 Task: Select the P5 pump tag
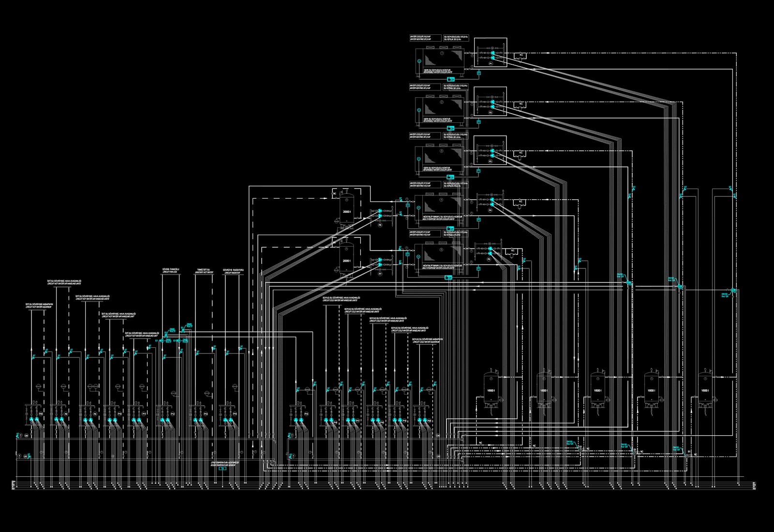[489, 259]
